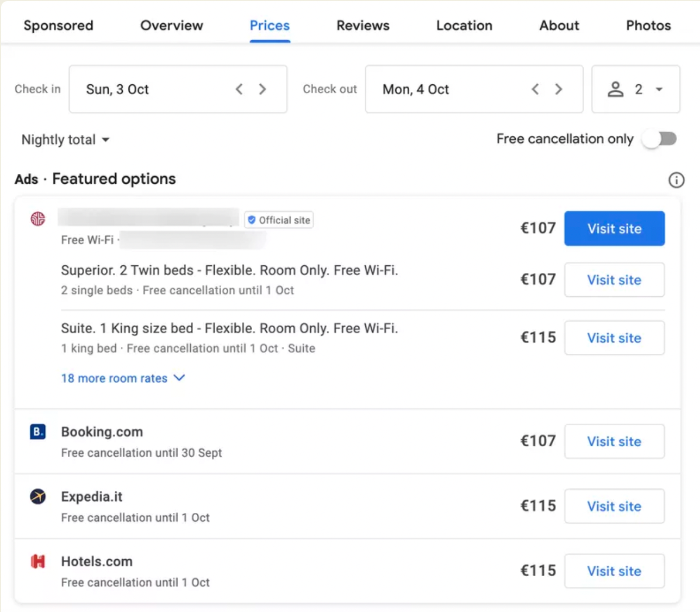
Task: Click the Suite 1 King size bed title
Action: pyautogui.click(x=229, y=328)
